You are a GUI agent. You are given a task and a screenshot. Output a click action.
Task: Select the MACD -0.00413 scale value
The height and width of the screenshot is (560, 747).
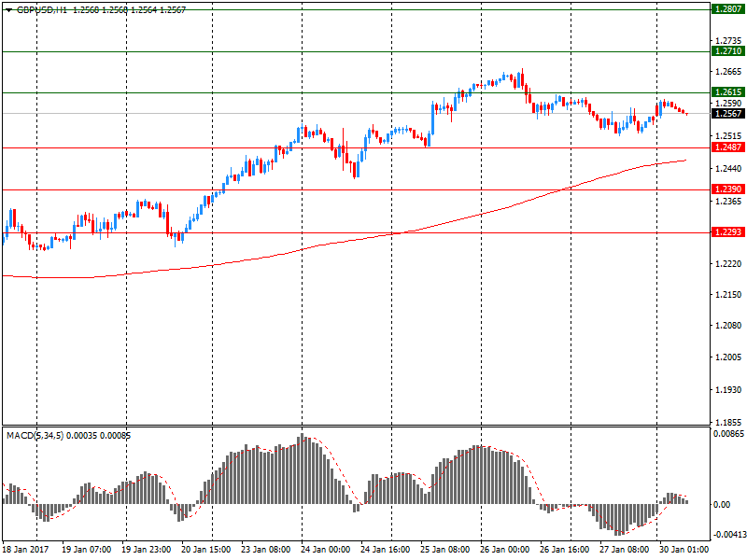(728, 535)
